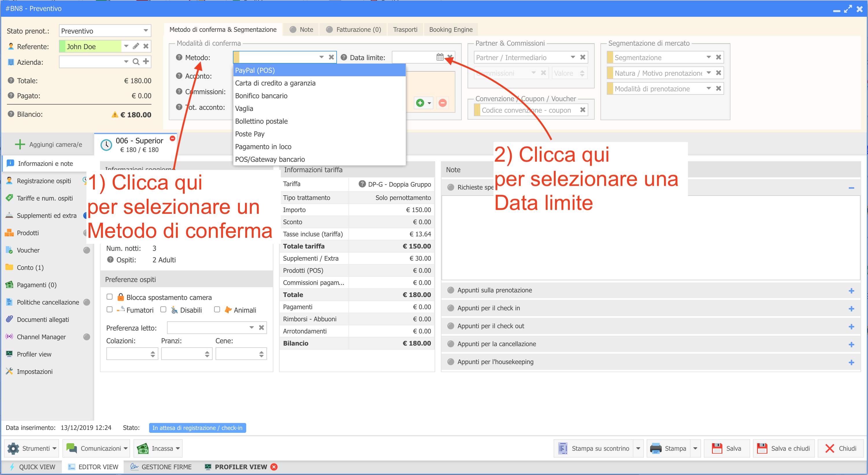Image resolution: width=868 pixels, height=475 pixels.
Task: Click the Stampa button
Action: click(x=668, y=448)
